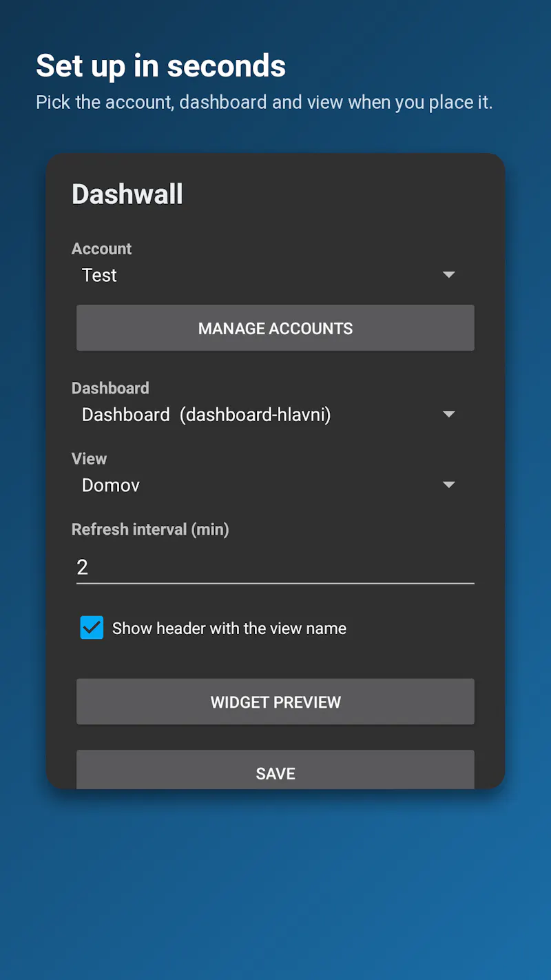
Task: Click the 'Pick the account, dashboard and view' subtitle
Action: pos(264,103)
